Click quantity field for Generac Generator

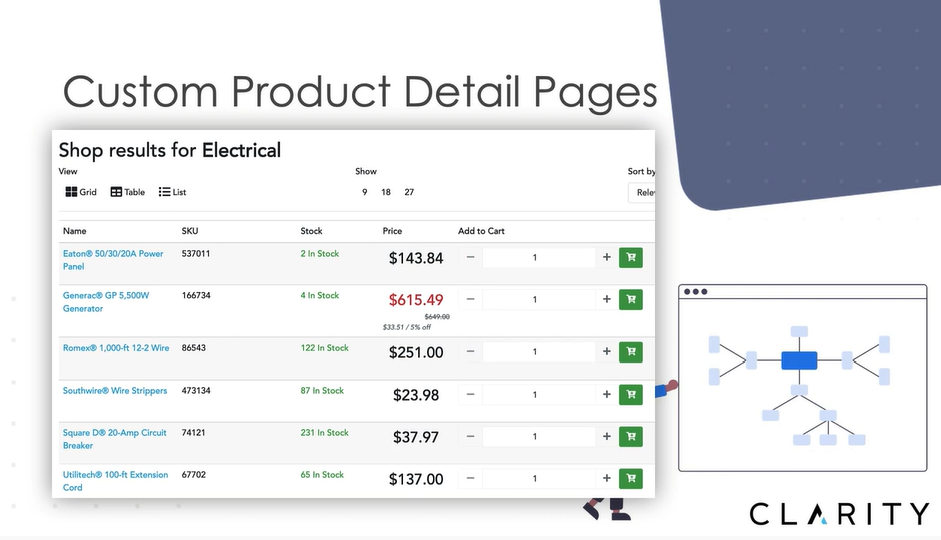tap(538, 299)
